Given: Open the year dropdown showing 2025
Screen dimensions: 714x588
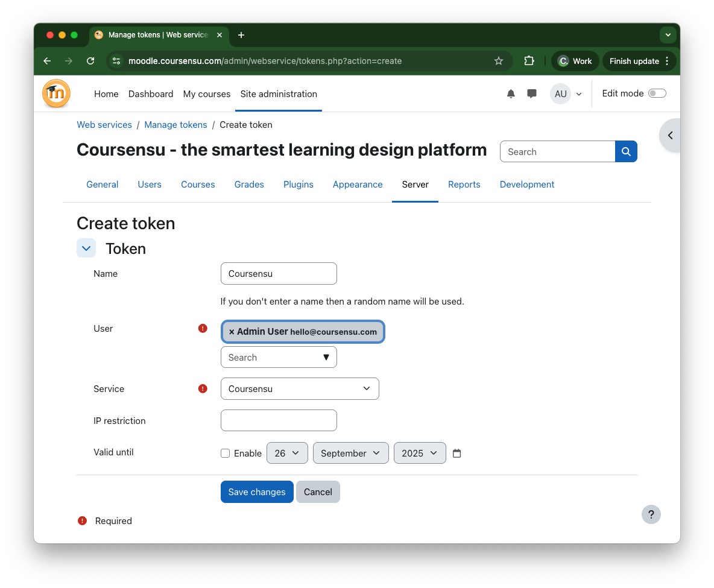Looking at the screenshot, I should click(x=420, y=453).
